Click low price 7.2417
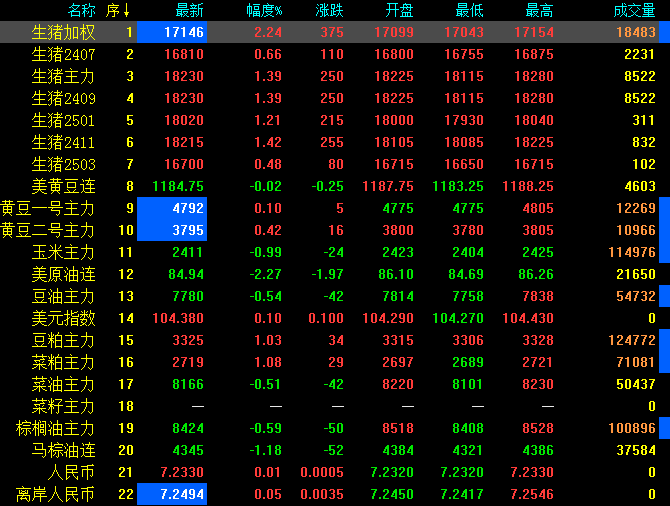The image size is (670, 506). coord(462,494)
